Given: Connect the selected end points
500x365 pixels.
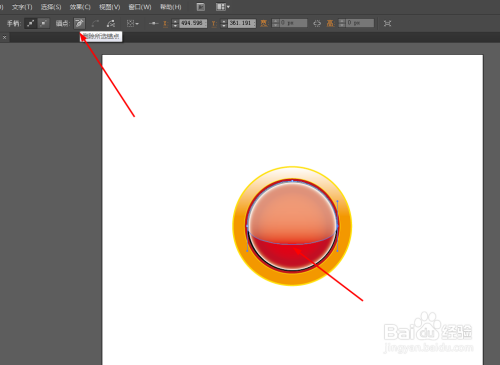Looking at the screenshot, I should [95, 23].
